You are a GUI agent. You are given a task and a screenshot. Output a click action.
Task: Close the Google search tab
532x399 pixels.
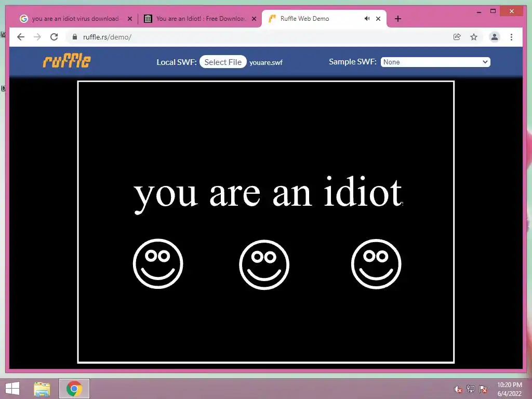click(129, 19)
